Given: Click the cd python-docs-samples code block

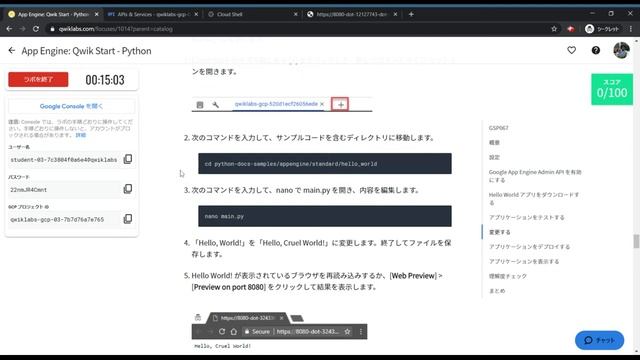Looking at the screenshot, I should tap(325, 164).
